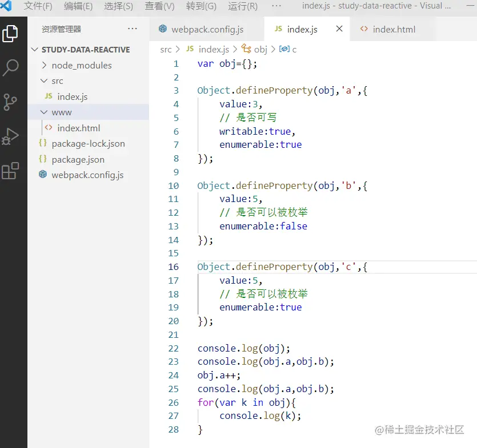Click the braces icon beside package.json
477x448 pixels.
[x=43, y=159]
